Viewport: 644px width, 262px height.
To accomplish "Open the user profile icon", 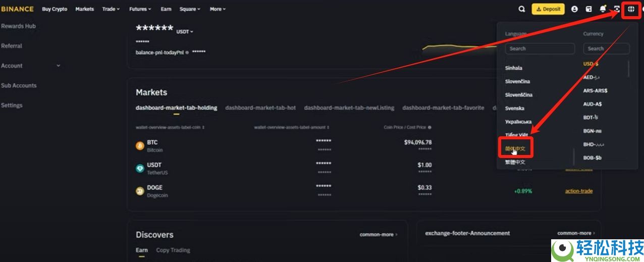I will [x=574, y=9].
